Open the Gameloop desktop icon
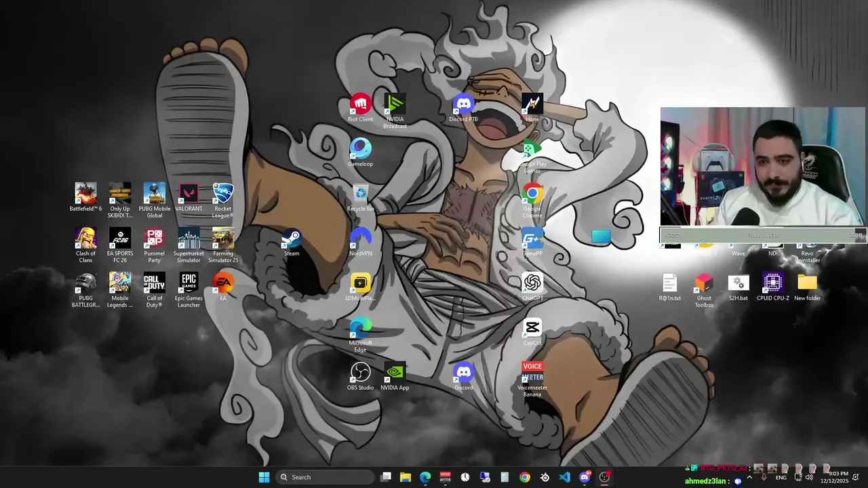The height and width of the screenshot is (488, 868). pos(360,153)
